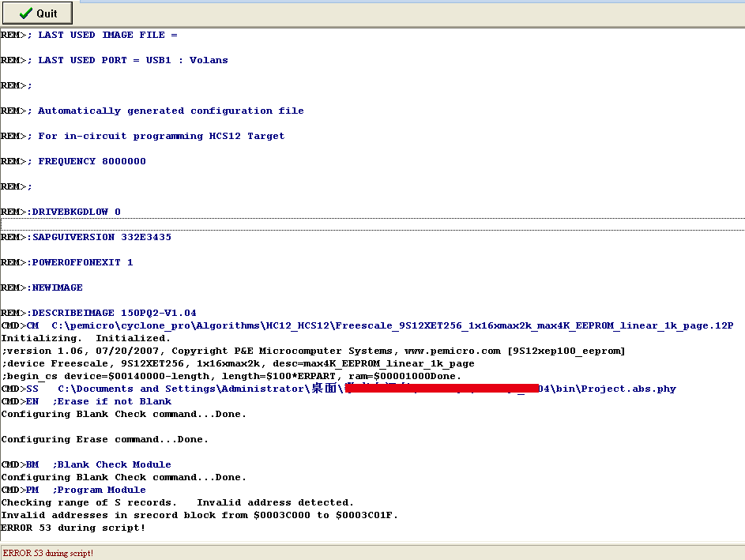The width and height of the screenshot is (745, 560).
Task: Select the ':NEWIMAGE' line
Action: coord(41,288)
